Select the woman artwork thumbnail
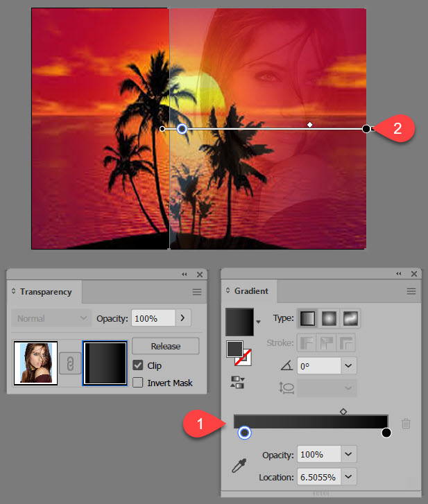This screenshot has height=504, width=428. pyautogui.click(x=35, y=363)
